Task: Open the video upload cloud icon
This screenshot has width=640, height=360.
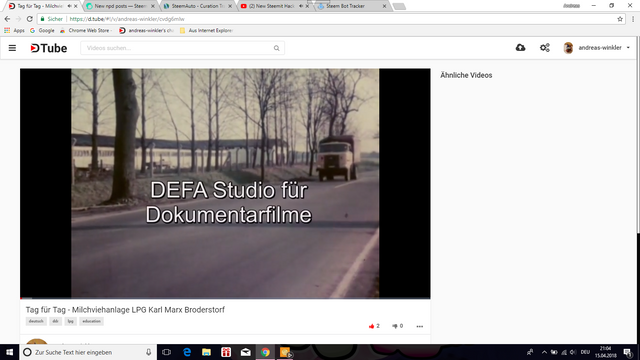Action: coord(520,48)
